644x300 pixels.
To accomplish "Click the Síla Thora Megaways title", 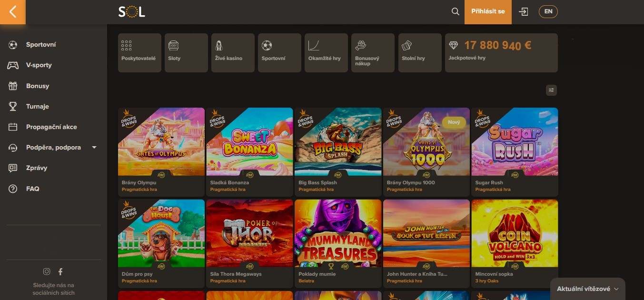I will click(236, 274).
